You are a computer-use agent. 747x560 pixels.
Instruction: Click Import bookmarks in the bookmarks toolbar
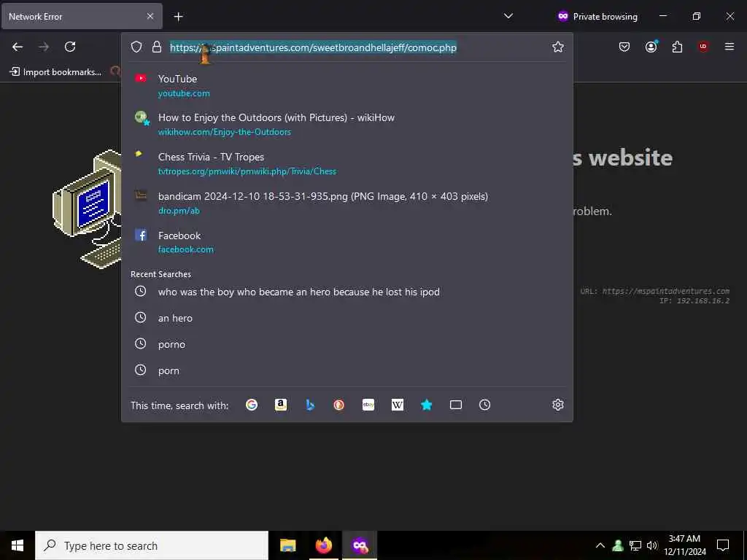point(55,72)
